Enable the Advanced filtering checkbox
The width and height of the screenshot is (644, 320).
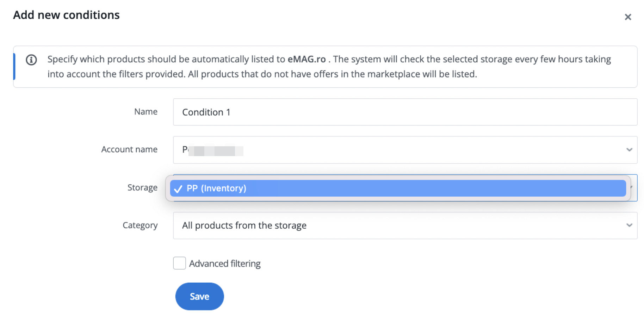[179, 263]
